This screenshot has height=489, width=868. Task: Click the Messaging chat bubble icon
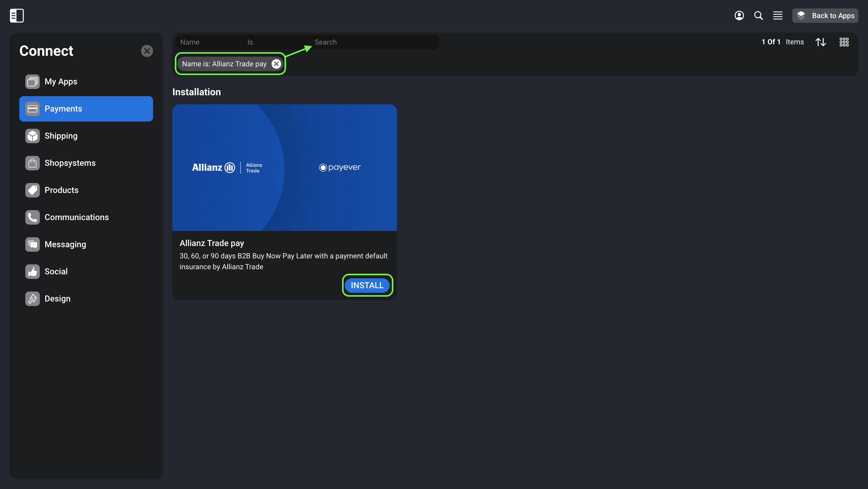coord(32,244)
